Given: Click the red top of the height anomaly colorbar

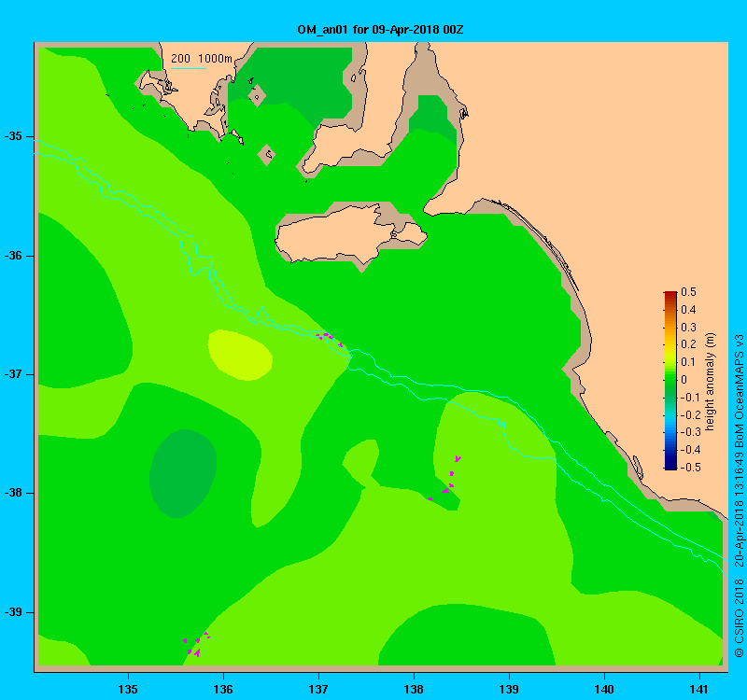Looking at the screenshot, I should (x=670, y=294).
